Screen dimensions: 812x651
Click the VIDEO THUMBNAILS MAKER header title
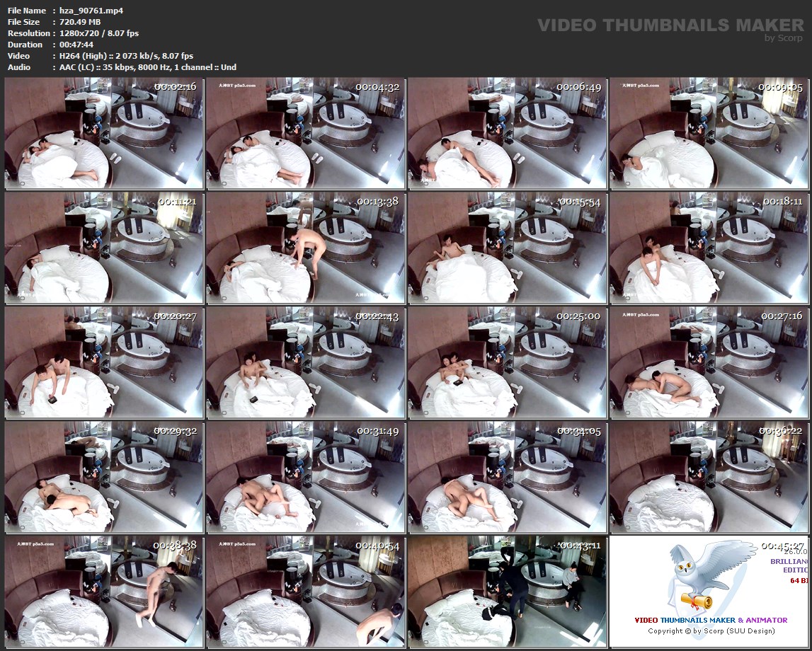click(x=670, y=25)
